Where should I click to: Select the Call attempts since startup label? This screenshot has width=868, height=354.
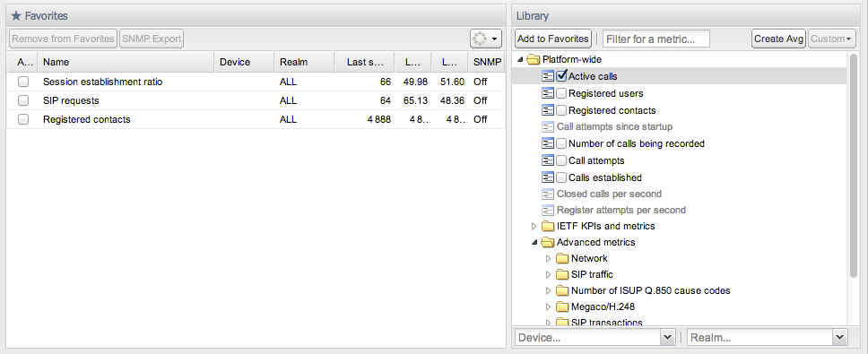click(614, 126)
